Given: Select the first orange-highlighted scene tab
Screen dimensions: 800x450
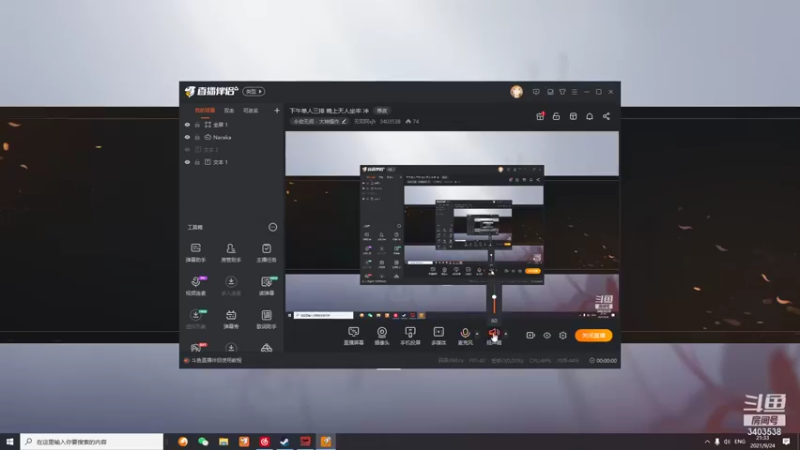Looking at the screenshot, I should (205, 110).
